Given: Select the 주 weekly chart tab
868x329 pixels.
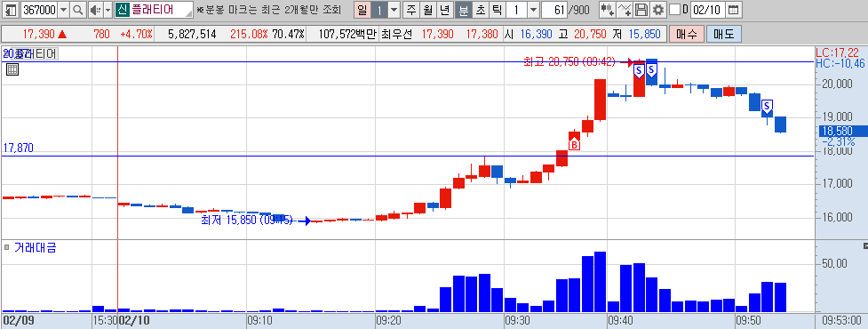Looking at the screenshot, I should (x=410, y=10).
